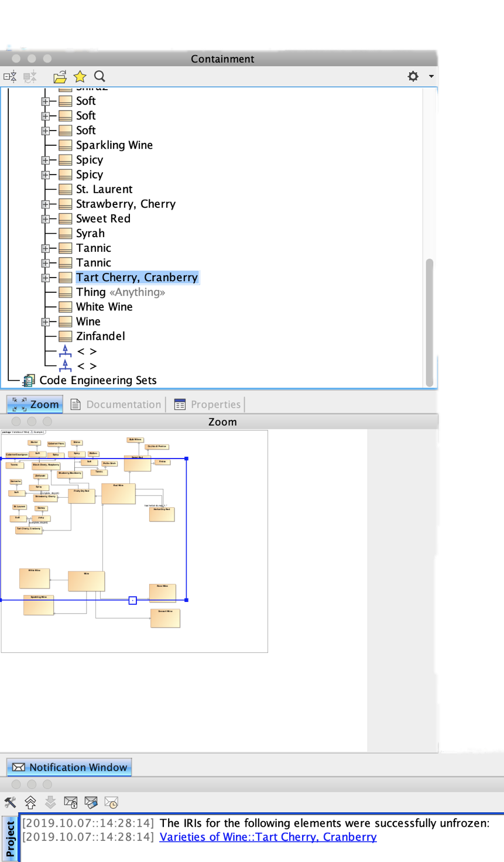Image resolution: width=504 pixels, height=862 pixels.
Task: Select the White Wine tree row
Action: point(104,307)
